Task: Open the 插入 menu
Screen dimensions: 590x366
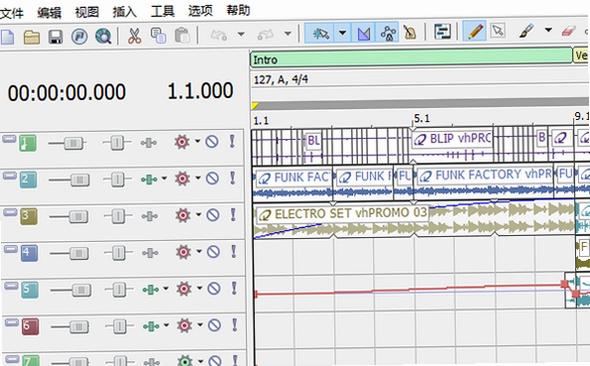Action: point(125,12)
